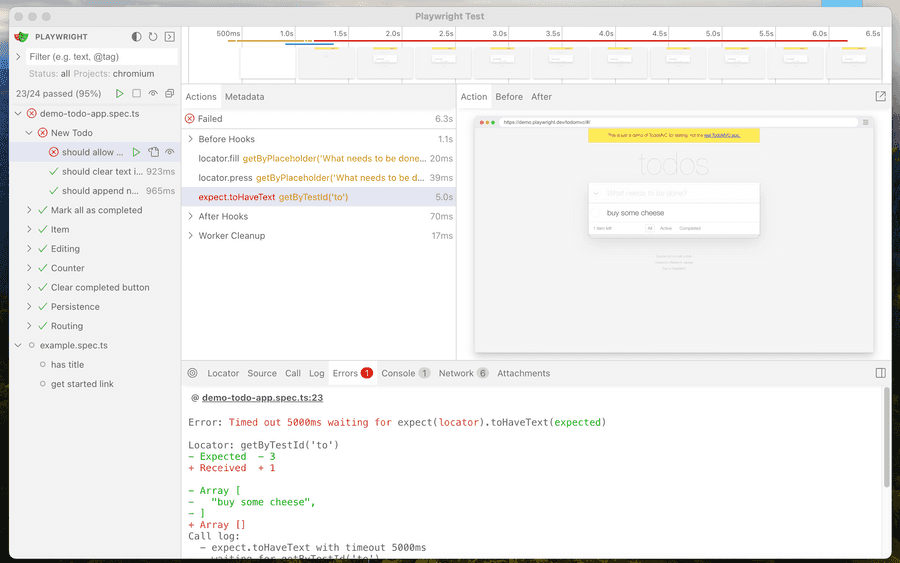Select the Action snapshot tab
Image resolution: width=900 pixels, height=563 pixels.
click(474, 96)
